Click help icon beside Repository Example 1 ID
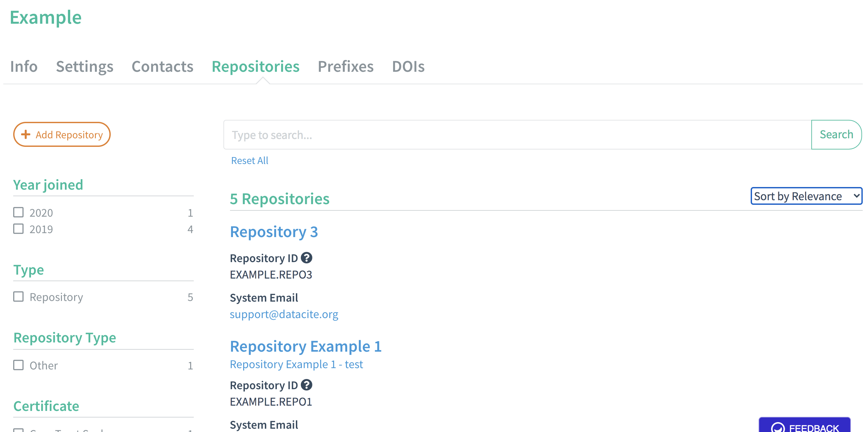The height and width of the screenshot is (432, 868). (x=306, y=385)
